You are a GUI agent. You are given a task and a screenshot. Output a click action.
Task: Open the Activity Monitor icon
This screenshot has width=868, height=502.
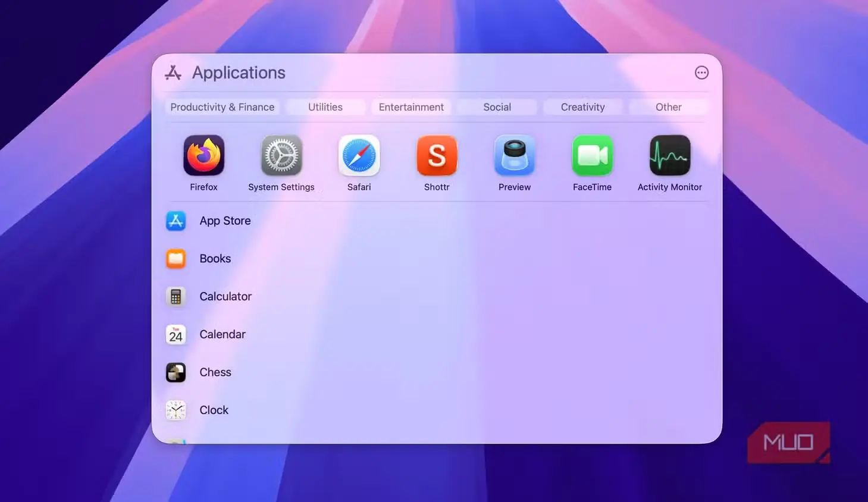point(670,155)
